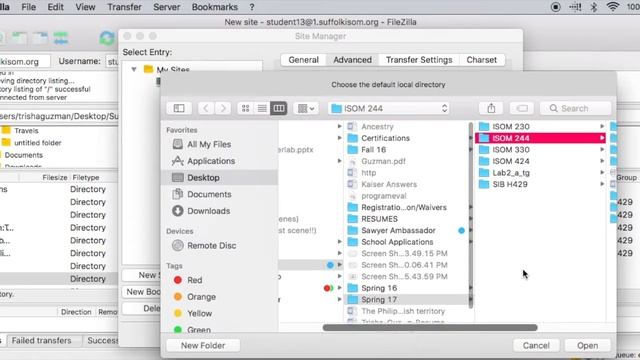640x360 pixels.
Task: Click Open to choose directory
Action: point(587,345)
